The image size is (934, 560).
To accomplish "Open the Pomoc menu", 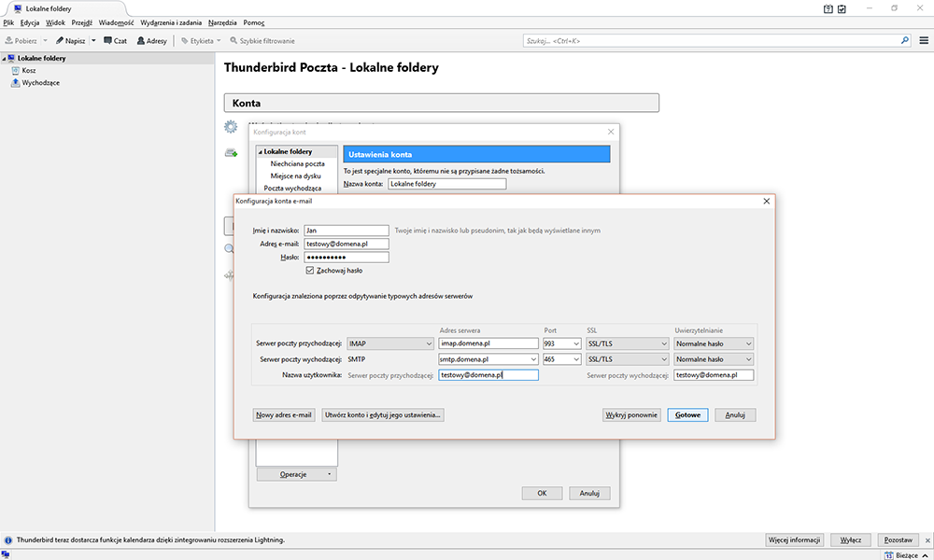I will pos(254,22).
